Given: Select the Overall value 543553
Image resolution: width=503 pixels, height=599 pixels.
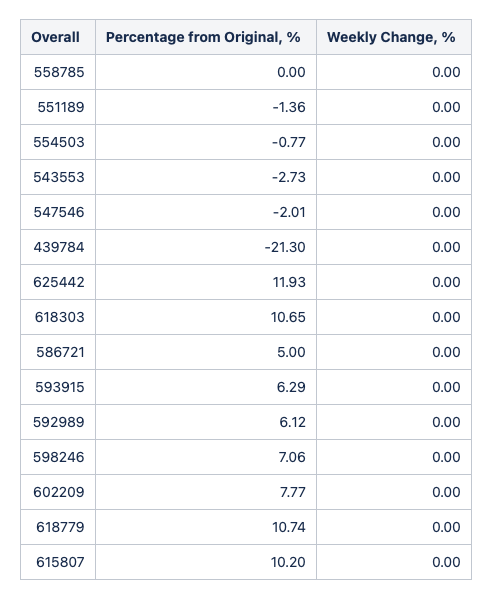Looking at the screenshot, I should pyautogui.click(x=58, y=177).
